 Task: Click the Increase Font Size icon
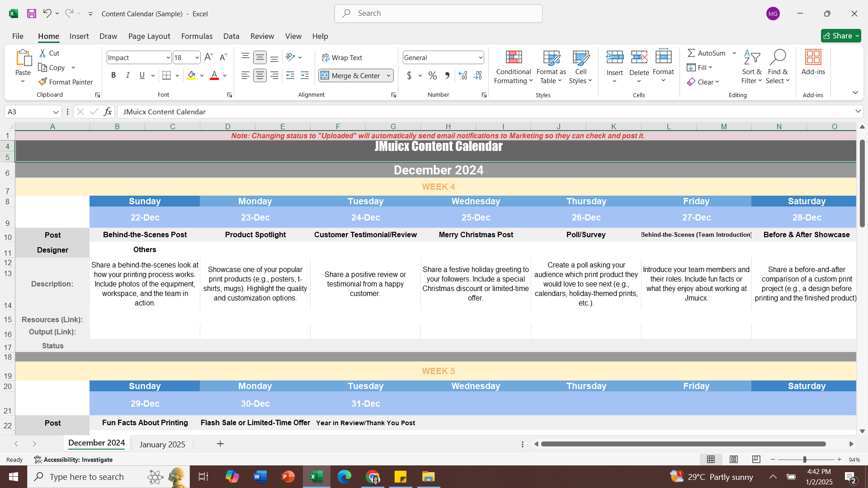click(208, 57)
